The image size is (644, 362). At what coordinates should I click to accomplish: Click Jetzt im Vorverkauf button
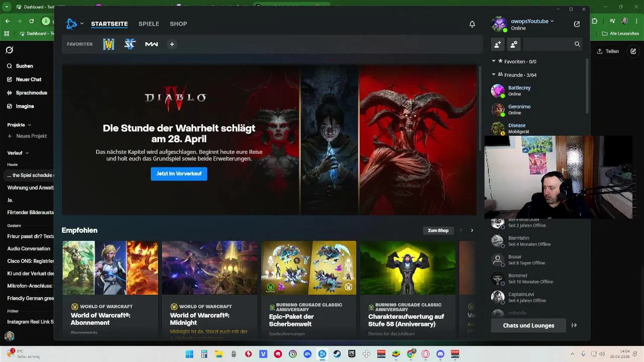(x=179, y=173)
